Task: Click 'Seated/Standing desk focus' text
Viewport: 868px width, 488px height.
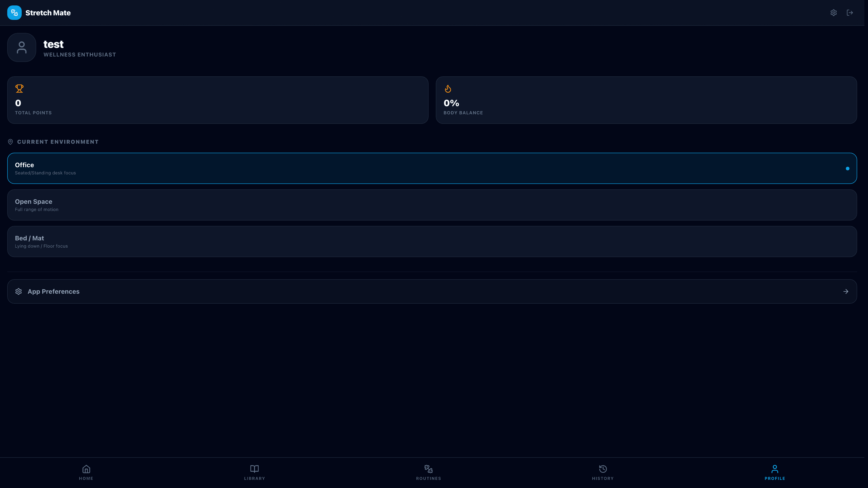Action: tap(45, 173)
